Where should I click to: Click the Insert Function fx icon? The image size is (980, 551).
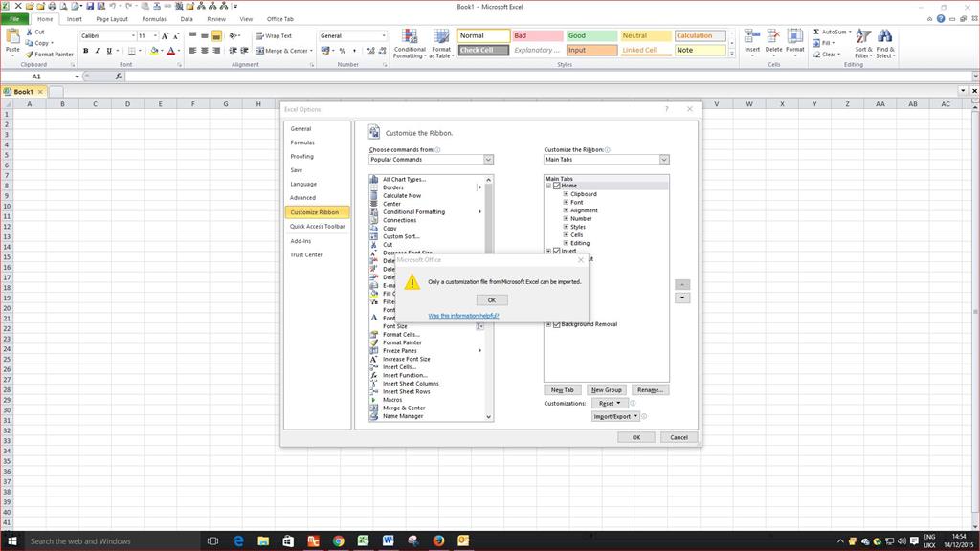pos(119,77)
